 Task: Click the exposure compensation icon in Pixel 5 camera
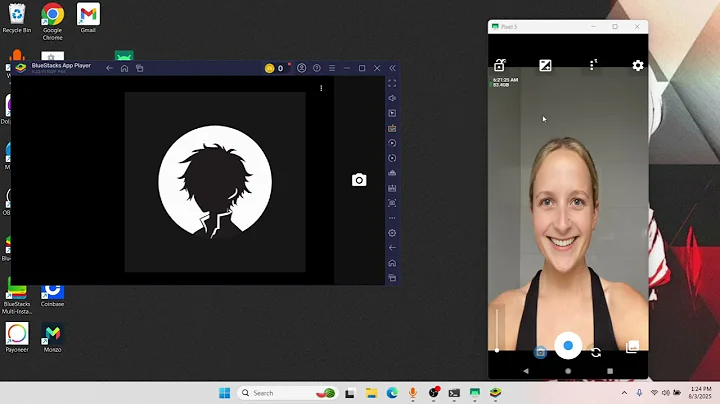545,66
